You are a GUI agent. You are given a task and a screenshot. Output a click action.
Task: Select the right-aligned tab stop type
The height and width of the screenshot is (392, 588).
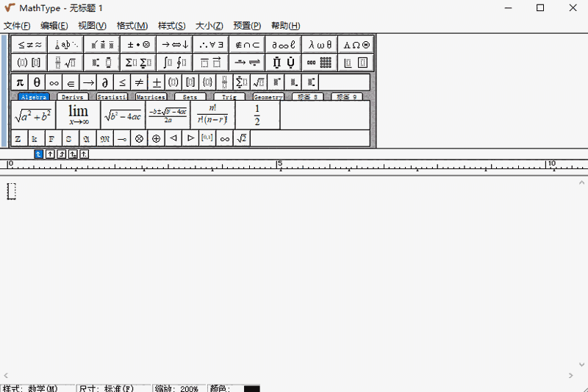[62, 154]
